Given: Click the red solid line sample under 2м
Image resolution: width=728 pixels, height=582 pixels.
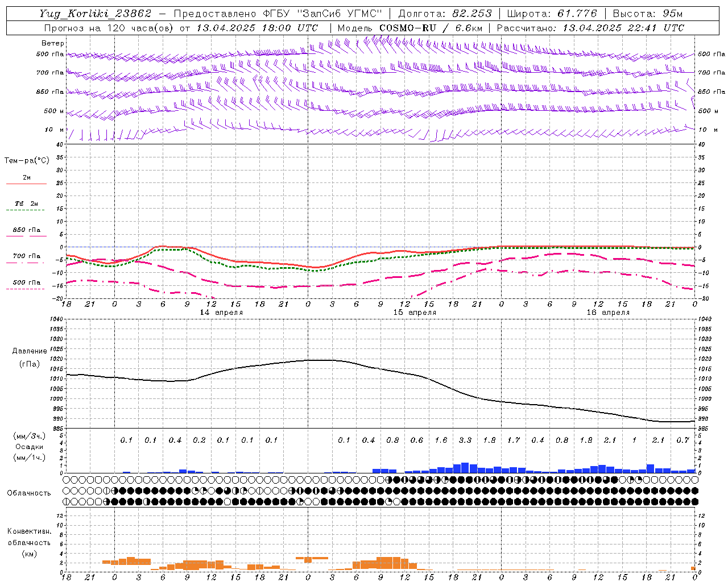Looking at the screenshot, I should point(27,184).
